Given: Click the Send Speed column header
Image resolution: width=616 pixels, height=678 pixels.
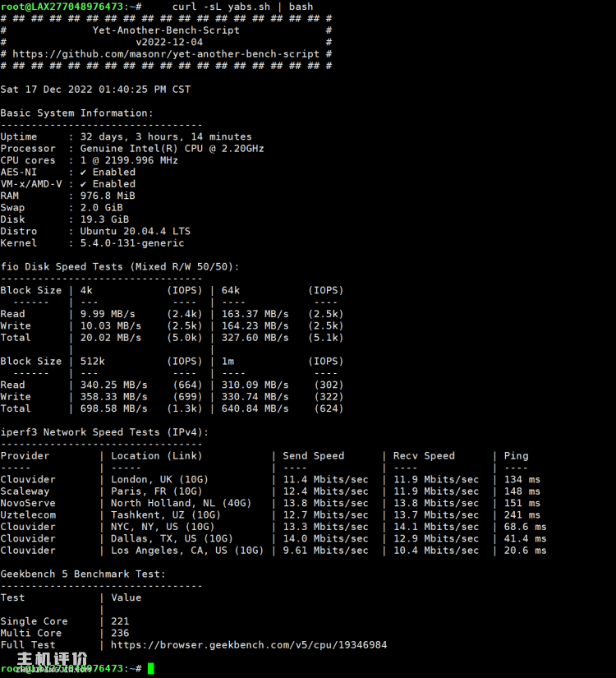Looking at the screenshot, I should [x=314, y=456].
